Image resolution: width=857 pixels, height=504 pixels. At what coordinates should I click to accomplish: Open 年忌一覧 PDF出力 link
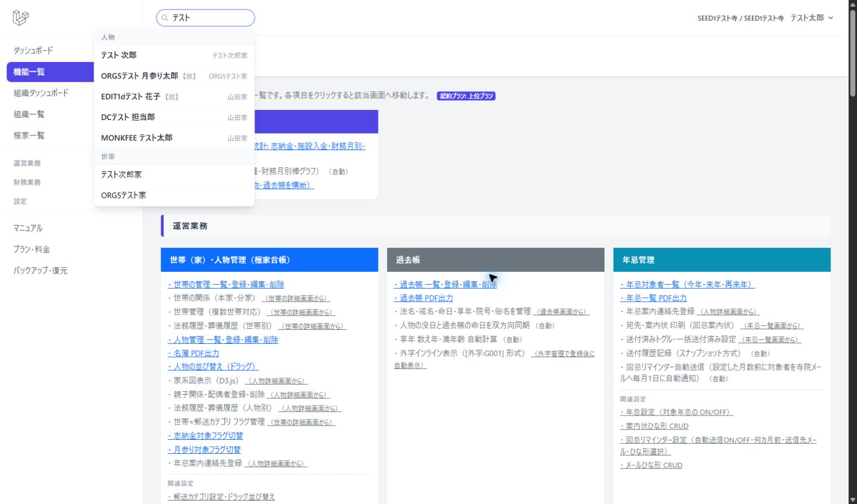tap(653, 298)
